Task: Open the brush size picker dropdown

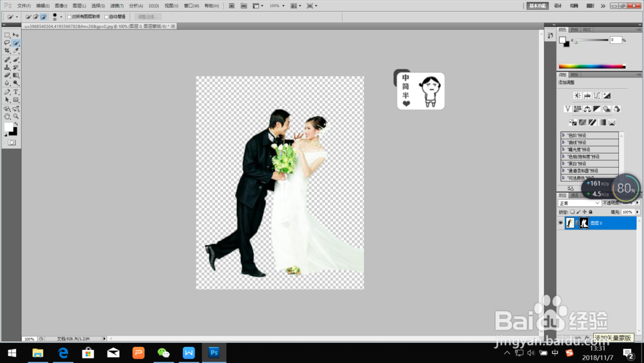Action: (61, 17)
